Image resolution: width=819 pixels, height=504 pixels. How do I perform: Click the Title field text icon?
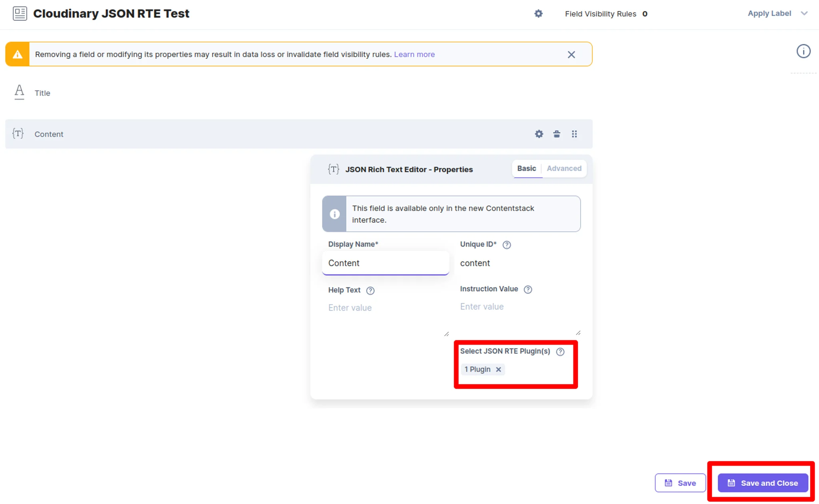pyautogui.click(x=19, y=92)
